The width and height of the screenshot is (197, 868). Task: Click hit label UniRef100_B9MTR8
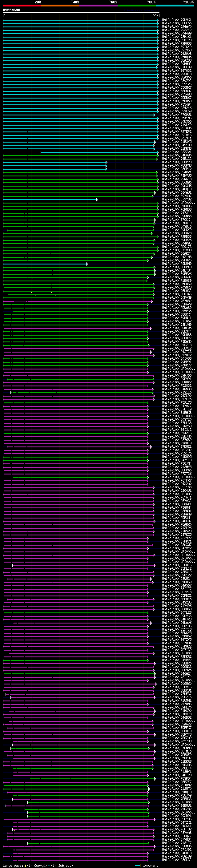pos(176,40)
